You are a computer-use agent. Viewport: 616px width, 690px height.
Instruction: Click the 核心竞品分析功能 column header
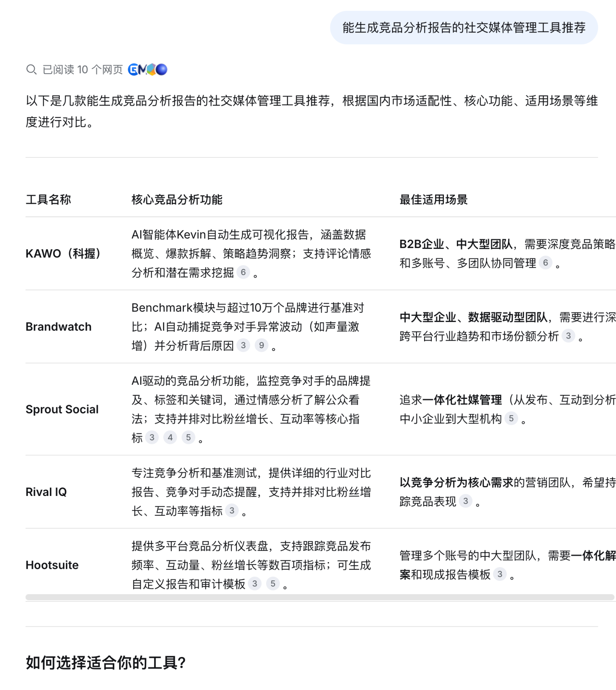tap(177, 200)
